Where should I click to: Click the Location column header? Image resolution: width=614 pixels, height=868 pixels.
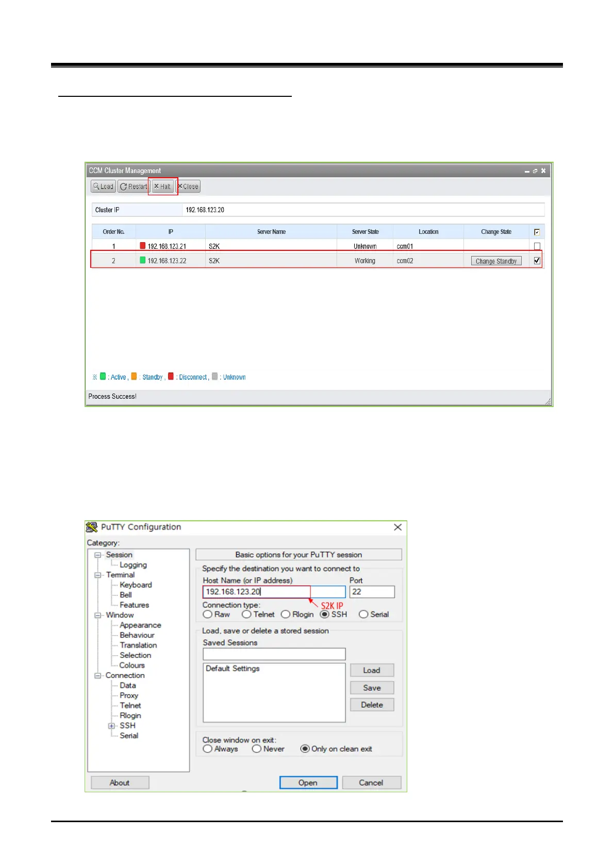coord(428,232)
